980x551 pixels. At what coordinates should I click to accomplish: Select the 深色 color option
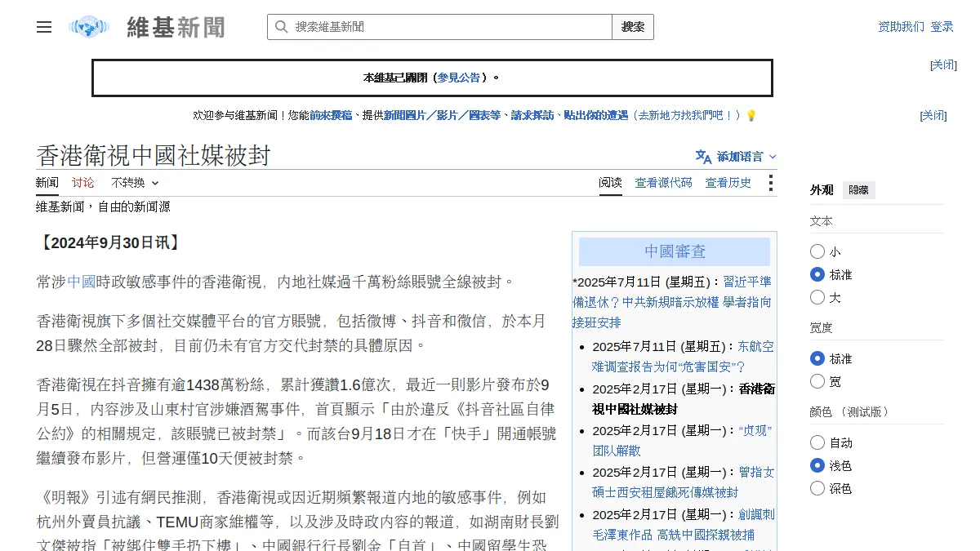coord(817,488)
